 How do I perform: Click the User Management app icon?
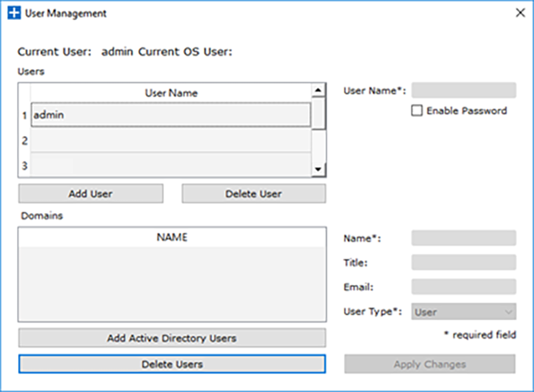(x=14, y=13)
